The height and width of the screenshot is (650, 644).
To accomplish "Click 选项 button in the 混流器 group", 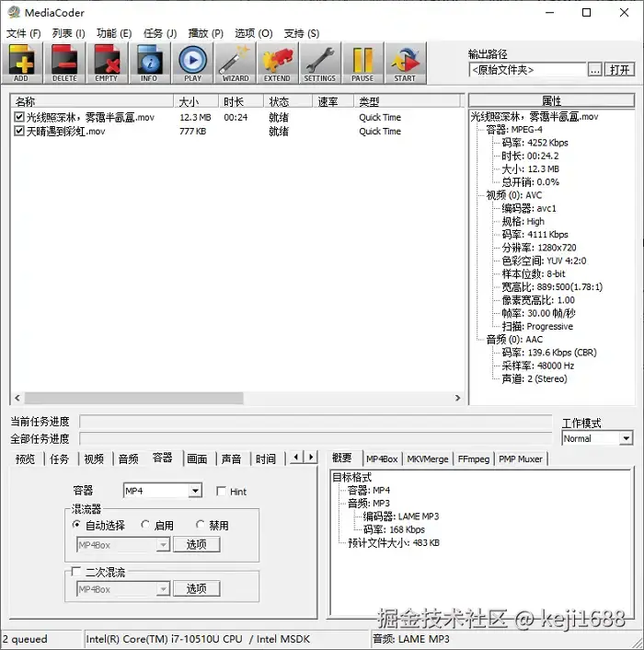I will pos(196,544).
